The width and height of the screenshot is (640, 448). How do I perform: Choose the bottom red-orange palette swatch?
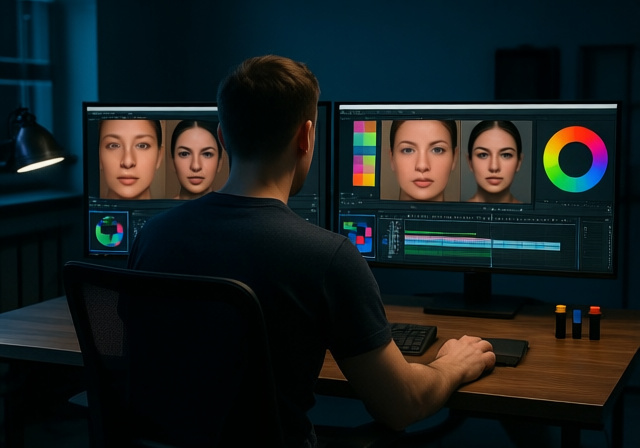click(x=358, y=180)
